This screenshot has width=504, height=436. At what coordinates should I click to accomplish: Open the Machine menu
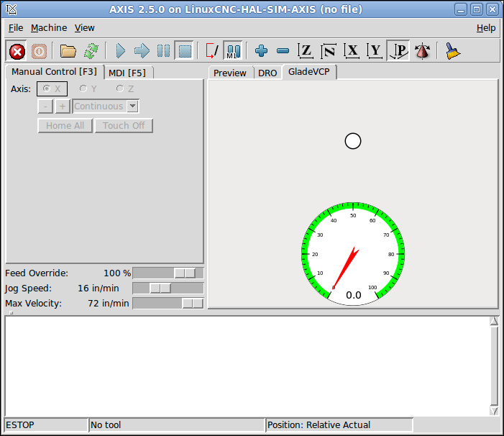tap(49, 28)
